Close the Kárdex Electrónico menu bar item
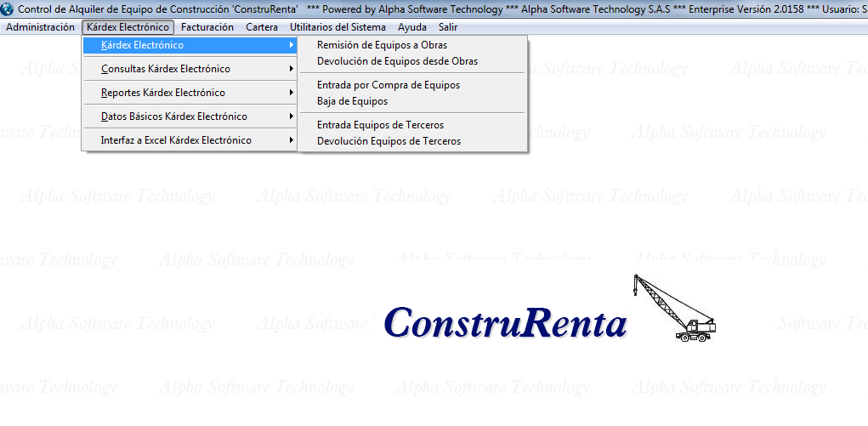Screen dimensions: 868x426 [x=128, y=27]
